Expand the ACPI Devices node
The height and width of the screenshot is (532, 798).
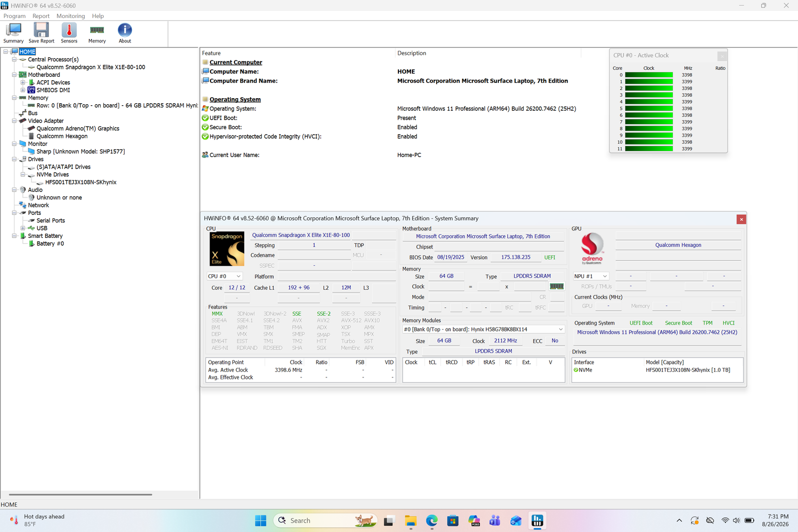coord(22,82)
